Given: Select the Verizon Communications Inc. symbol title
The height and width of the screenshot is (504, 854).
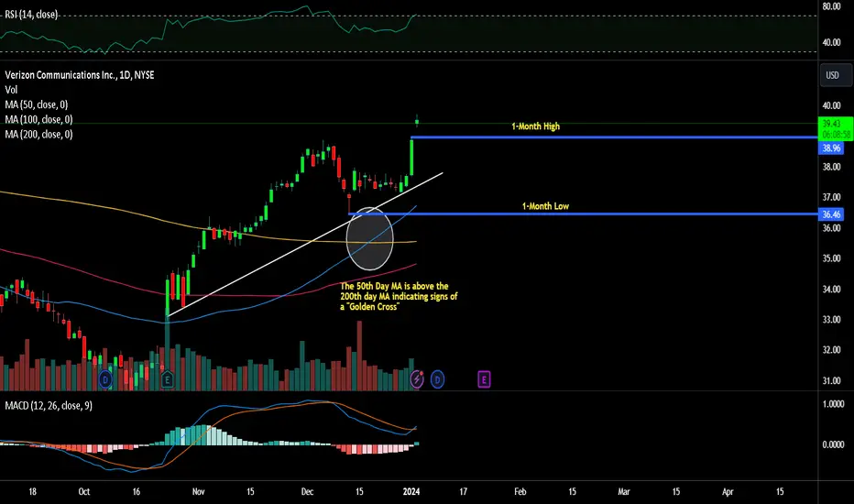Looking at the screenshot, I should coord(80,75).
